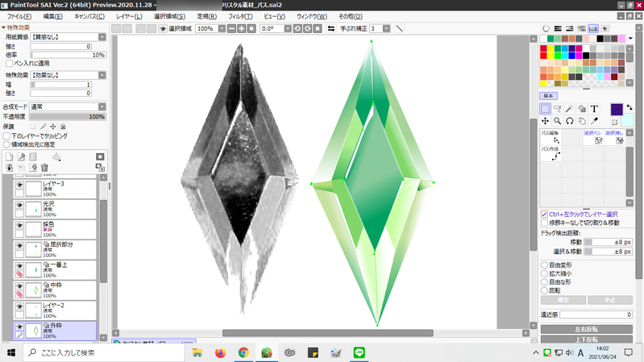
Task: Select the Move tool
Action: click(x=545, y=121)
